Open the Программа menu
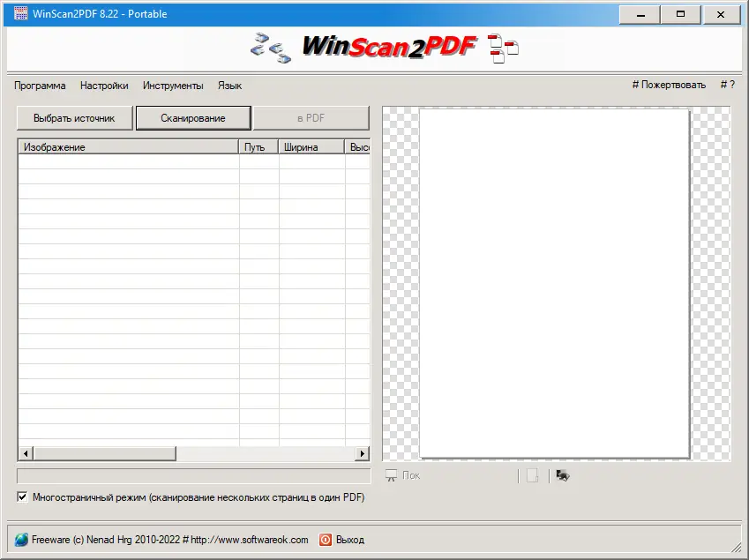The height and width of the screenshot is (560, 749). (40, 86)
